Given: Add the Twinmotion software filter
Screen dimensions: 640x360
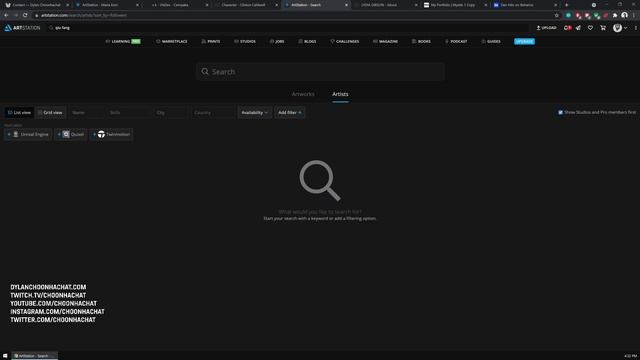Looking at the screenshot, I should pyautogui.click(x=111, y=134).
